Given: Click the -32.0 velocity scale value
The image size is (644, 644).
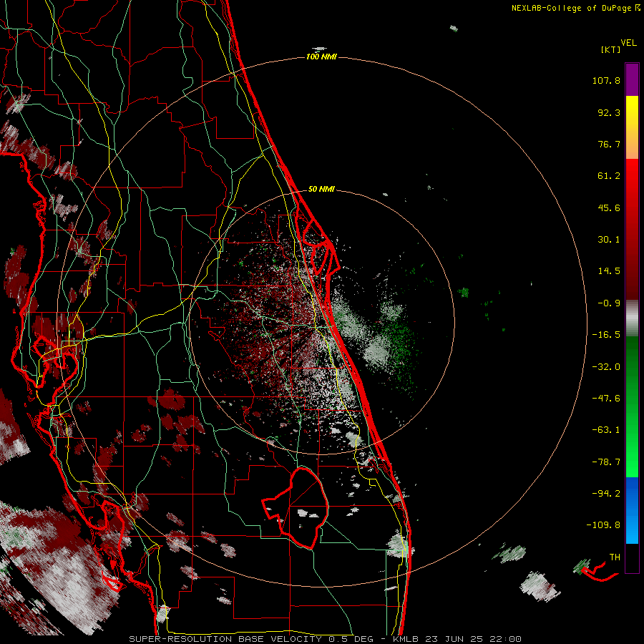Looking at the screenshot, I should 606,367.
